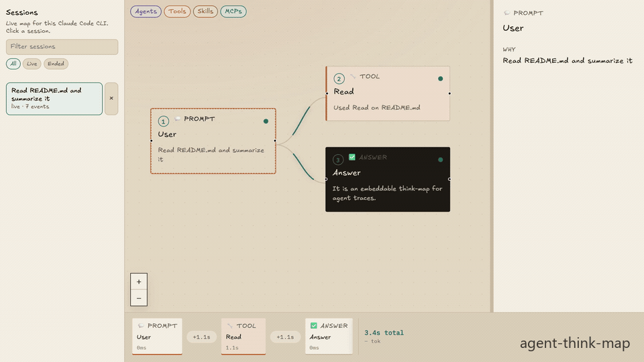The height and width of the screenshot is (362, 644).
Task: Click 'Read README.md and summarize it' in detail panel
Action: 568,61
